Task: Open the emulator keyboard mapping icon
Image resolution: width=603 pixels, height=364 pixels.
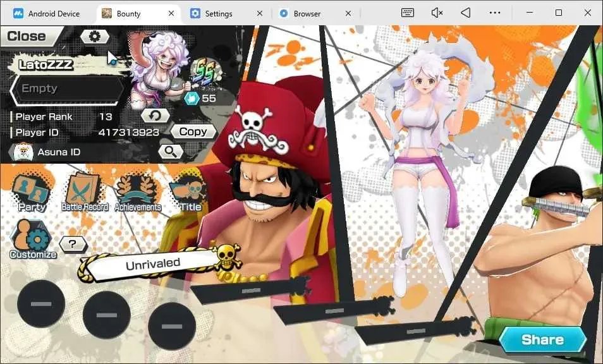Action: [x=408, y=13]
